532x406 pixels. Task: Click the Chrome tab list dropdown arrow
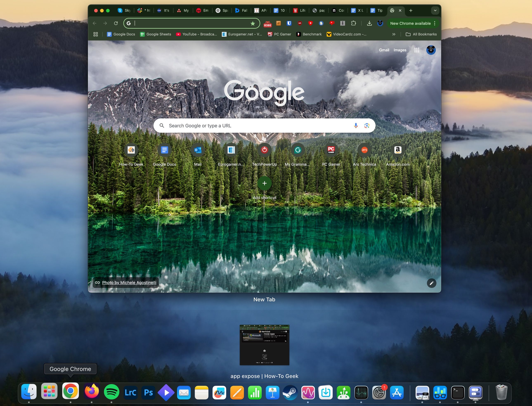435,10
